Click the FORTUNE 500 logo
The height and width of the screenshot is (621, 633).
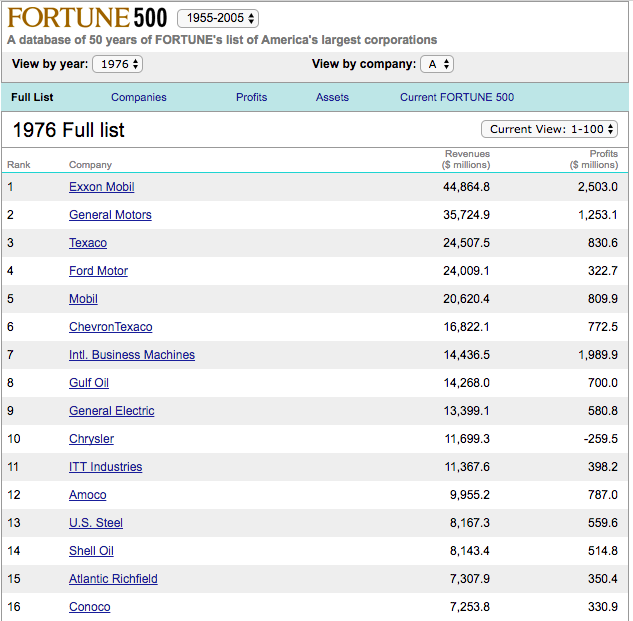87,18
